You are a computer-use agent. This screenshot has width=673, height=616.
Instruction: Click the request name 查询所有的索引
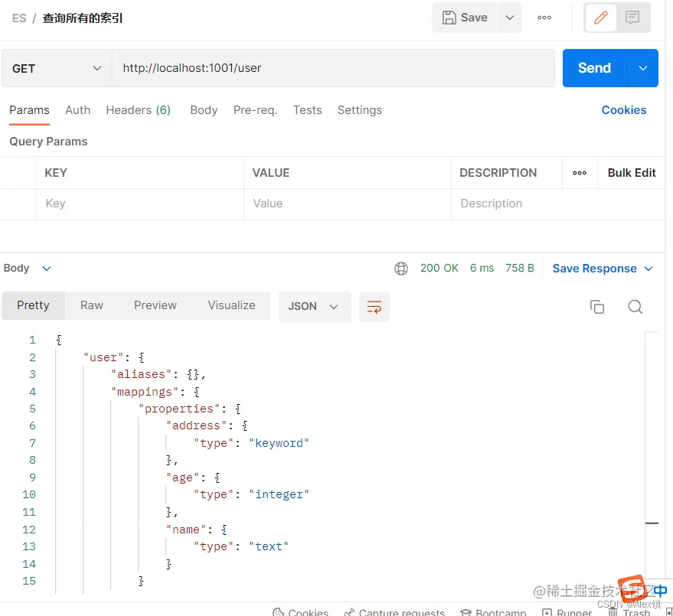(83, 18)
